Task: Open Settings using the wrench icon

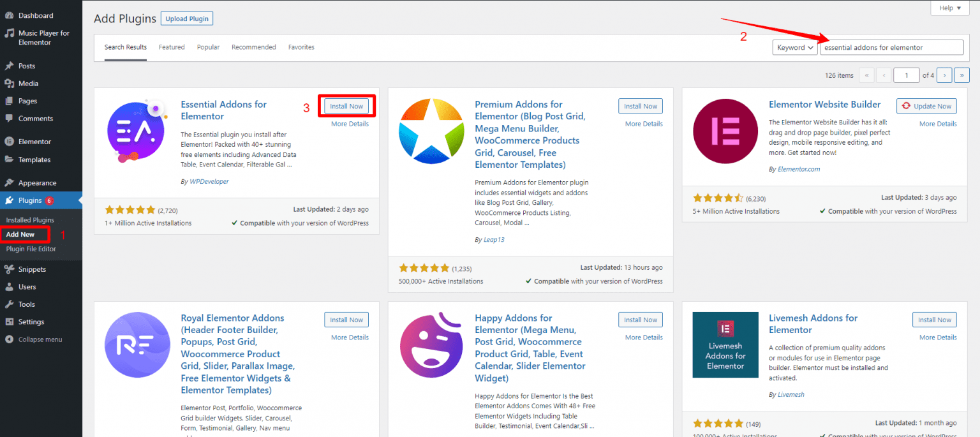Action: 9,322
